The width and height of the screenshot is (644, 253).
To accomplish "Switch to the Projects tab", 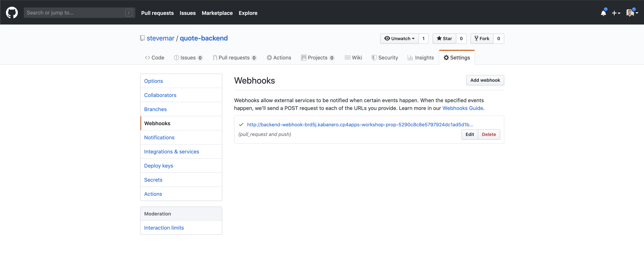I will coord(318,58).
